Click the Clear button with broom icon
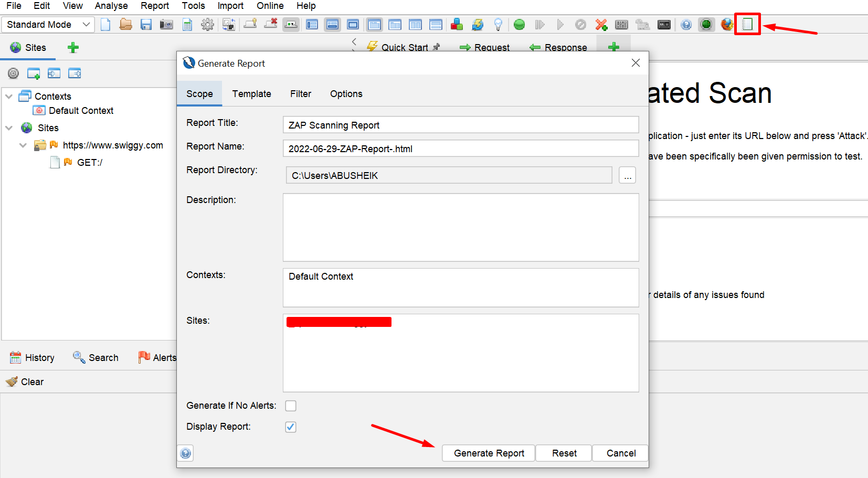Image resolution: width=868 pixels, height=478 pixels. tap(25, 382)
